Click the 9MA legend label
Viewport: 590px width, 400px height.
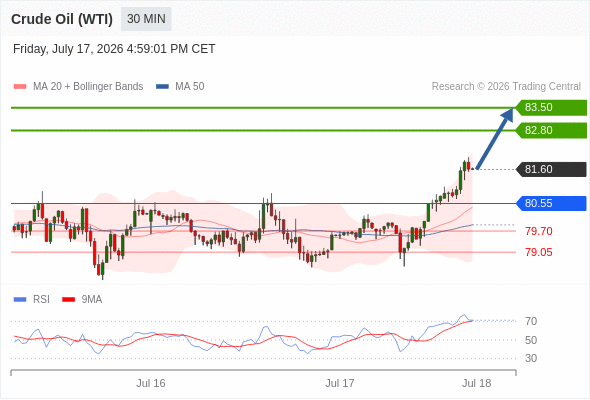92,300
